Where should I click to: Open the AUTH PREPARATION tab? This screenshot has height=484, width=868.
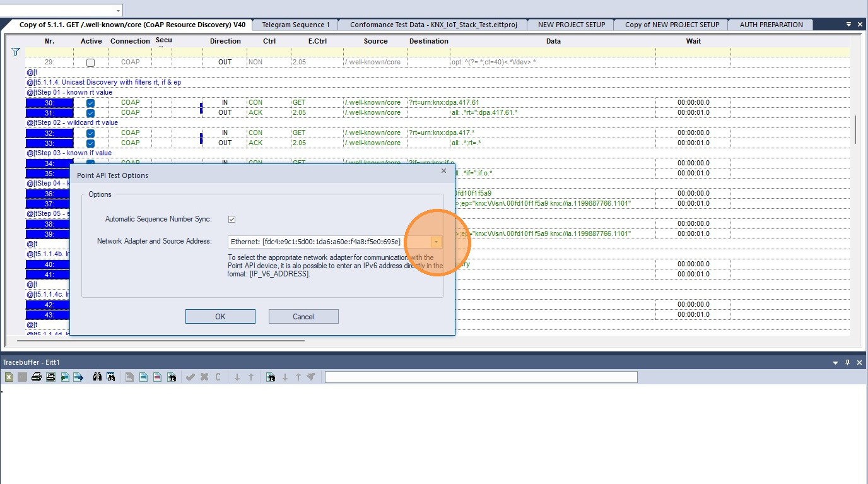pyautogui.click(x=771, y=25)
